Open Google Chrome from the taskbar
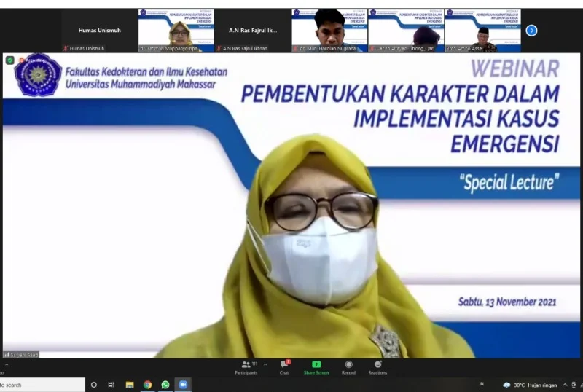The image size is (583, 392). [148, 385]
